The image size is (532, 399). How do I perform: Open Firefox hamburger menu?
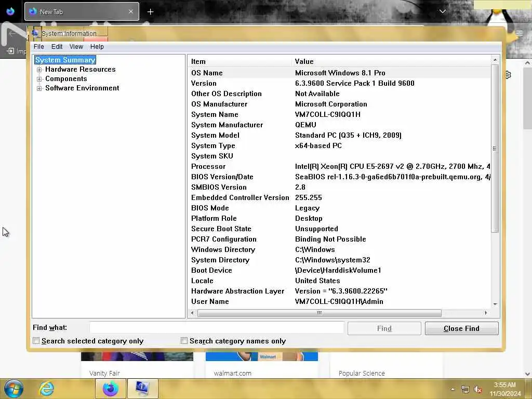click(519, 33)
